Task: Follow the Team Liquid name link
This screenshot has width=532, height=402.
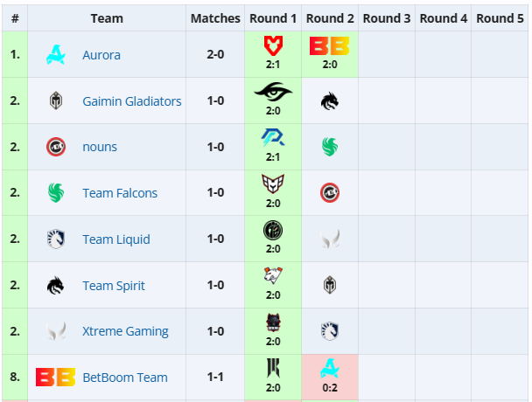Action: click(x=116, y=239)
